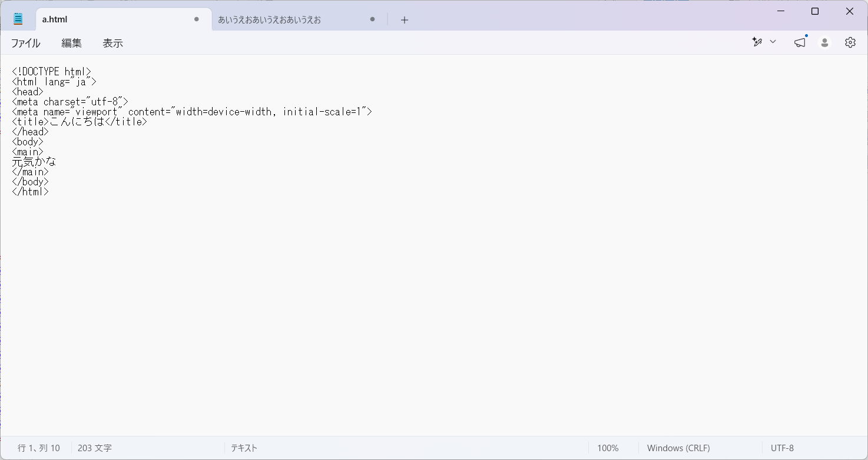This screenshot has width=868, height=460.
Task: Open the ファイル menu
Action: [x=25, y=43]
